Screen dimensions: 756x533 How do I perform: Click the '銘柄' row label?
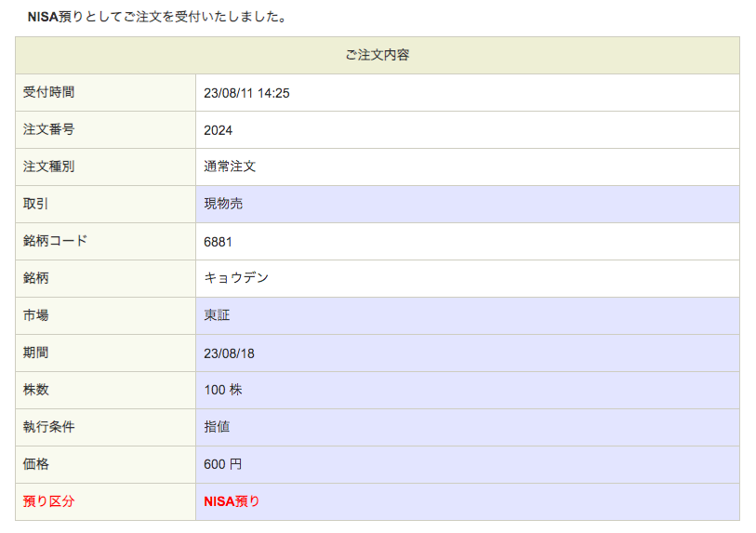click(x=35, y=278)
